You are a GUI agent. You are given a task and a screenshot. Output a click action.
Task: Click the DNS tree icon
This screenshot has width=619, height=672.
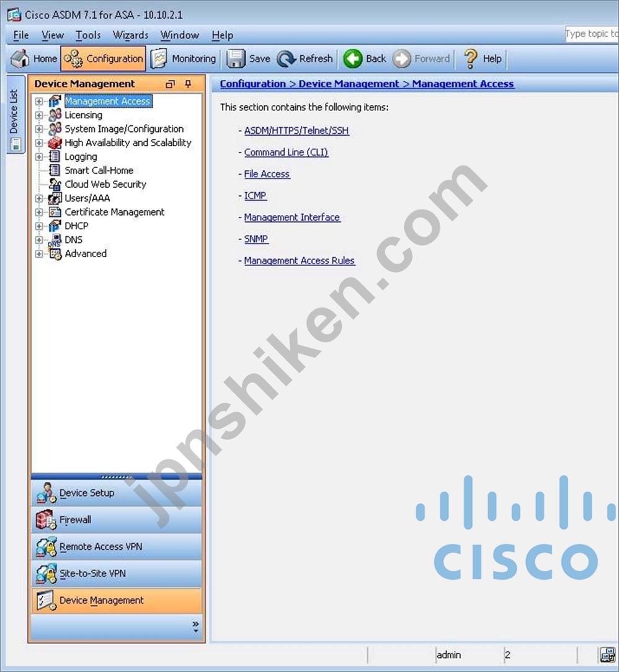coord(55,239)
